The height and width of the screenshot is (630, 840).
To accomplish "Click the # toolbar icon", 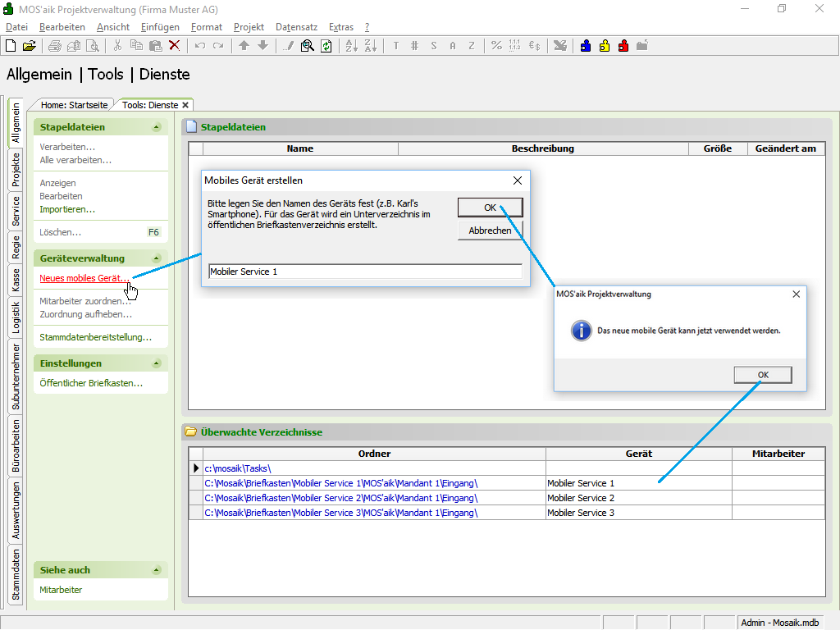I will (414, 46).
